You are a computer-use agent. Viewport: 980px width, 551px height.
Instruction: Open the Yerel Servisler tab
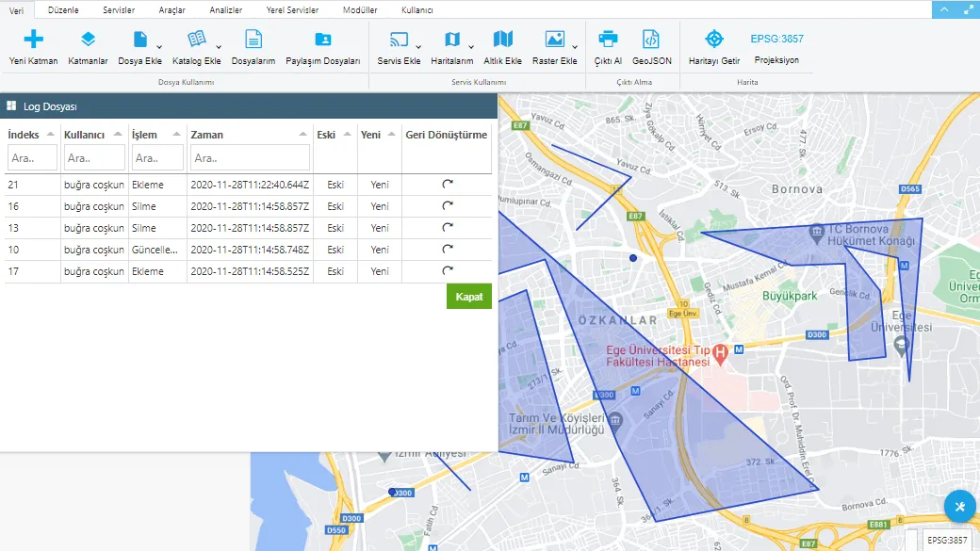(292, 10)
